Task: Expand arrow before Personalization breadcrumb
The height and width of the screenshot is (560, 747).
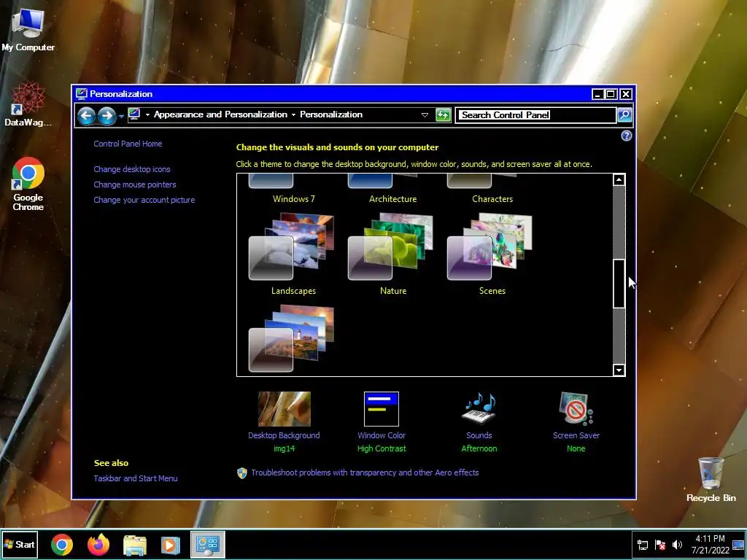Action: click(x=293, y=114)
